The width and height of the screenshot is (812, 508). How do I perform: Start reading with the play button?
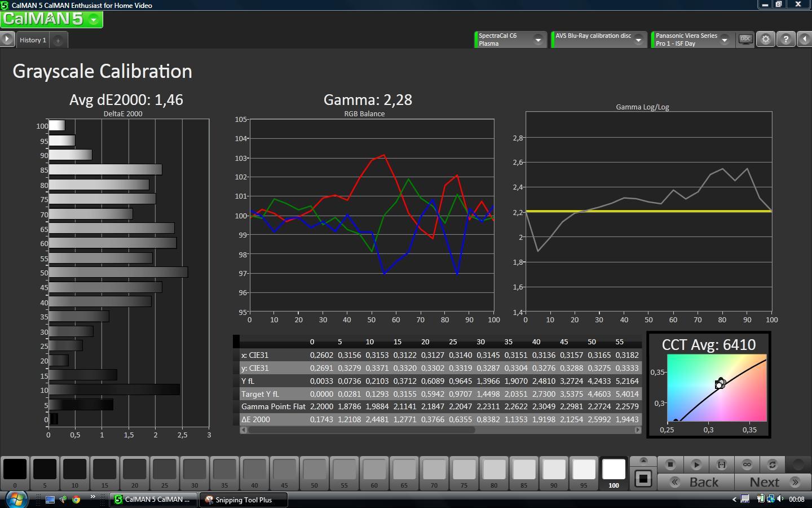[x=696, y=464]
